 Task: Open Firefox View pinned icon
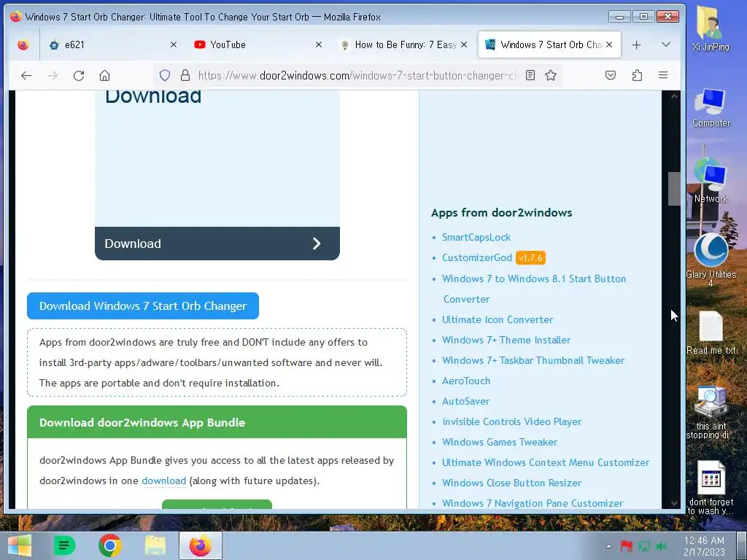(23, 44)
